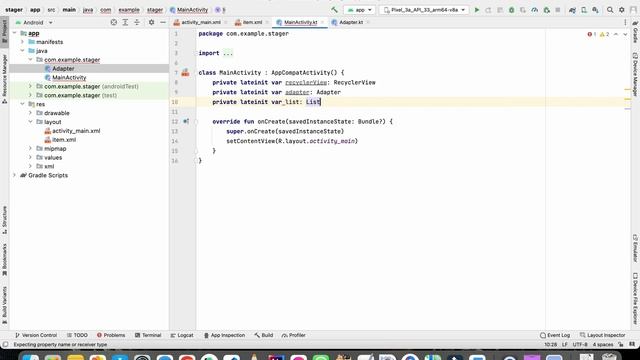Screen dimensions: 640x360
Task: Open Version Control tool window
Action: pos(36,335)
